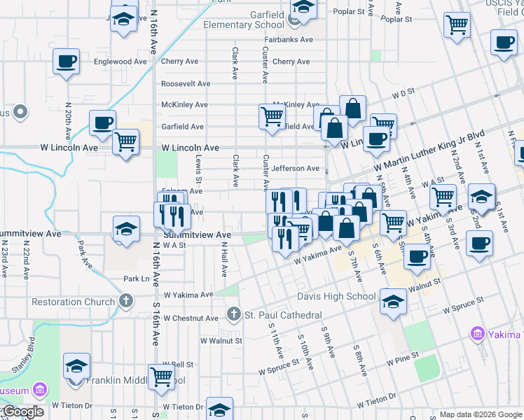Open the shopping cart marker on W Lincoln Ave
The width and height of the screenshot is (524, 420).
pos(125,143)
